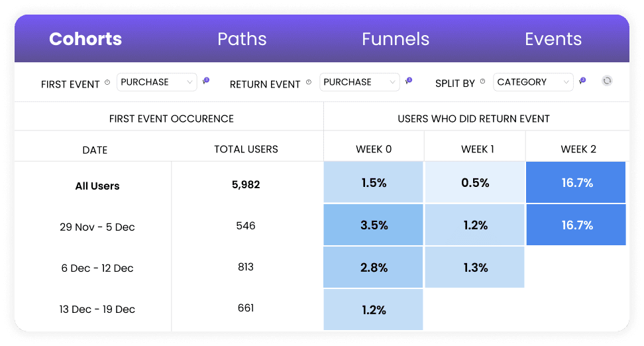Click the All Users Week 0 cell 1.5%
The width and height of the screenshot is (644, 346).
click(373, 182)
